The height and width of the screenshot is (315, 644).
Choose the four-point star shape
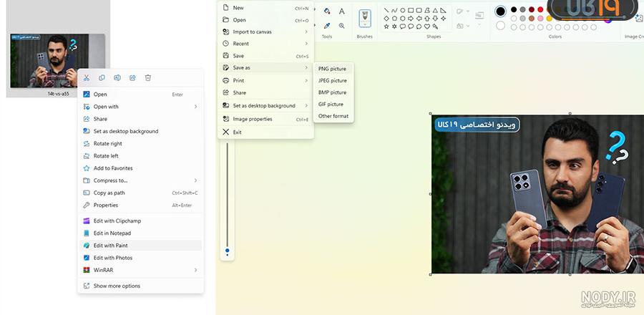pyautogui.click(x=443, y=19)
